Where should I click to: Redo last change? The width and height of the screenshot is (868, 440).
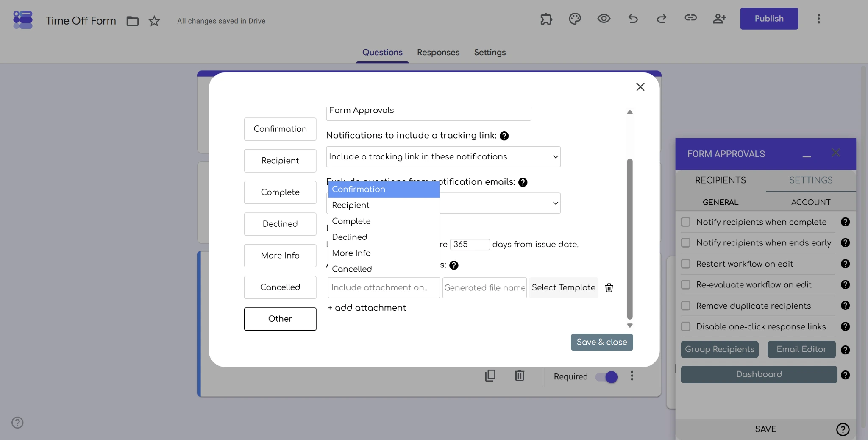coord(662,19)
